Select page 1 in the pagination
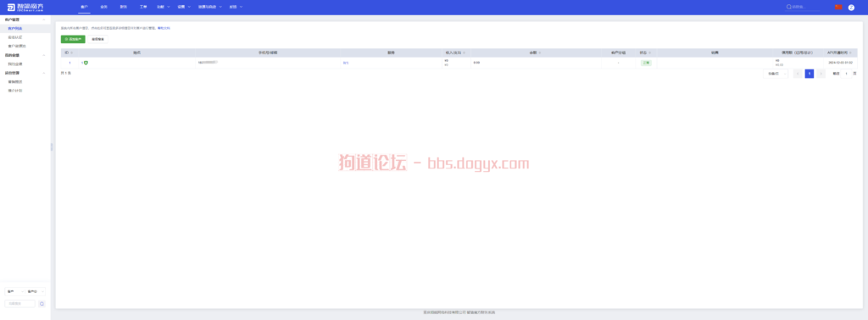 pyautogui.click(x=810, y=74)
